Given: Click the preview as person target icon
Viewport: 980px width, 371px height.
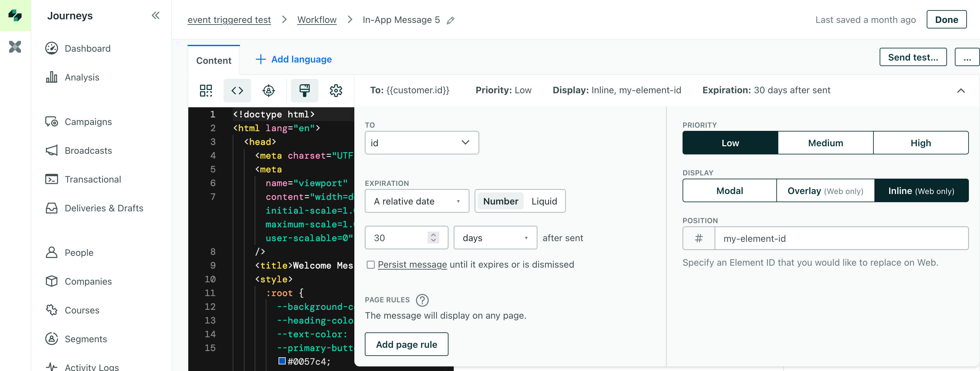Looking at the screenshot, I should [269, 90].
